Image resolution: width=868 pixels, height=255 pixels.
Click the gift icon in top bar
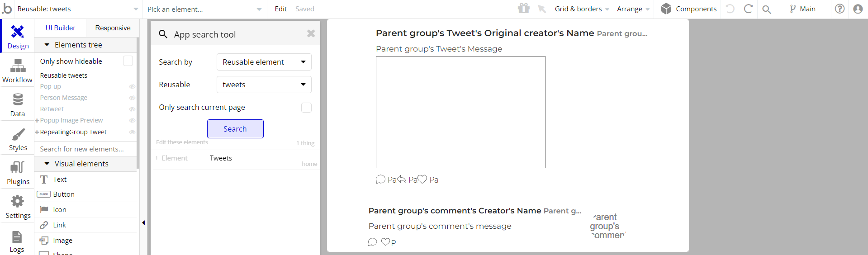523,9
